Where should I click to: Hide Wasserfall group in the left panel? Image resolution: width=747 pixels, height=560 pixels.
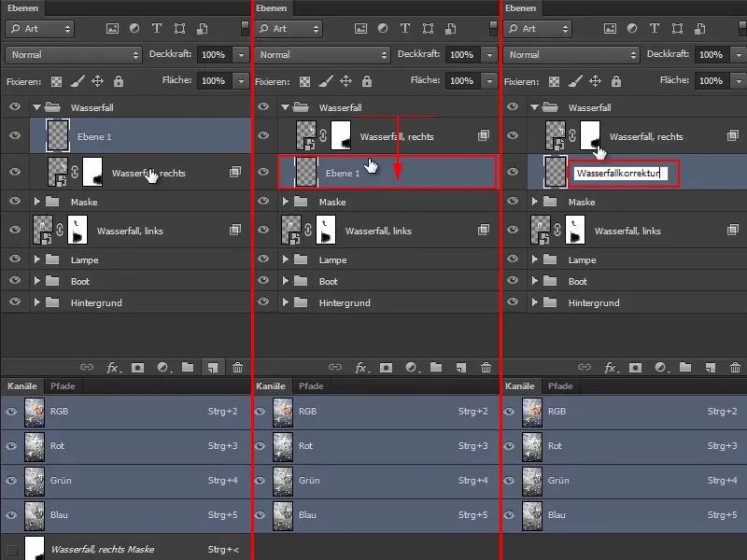click(x=15, y=106)
